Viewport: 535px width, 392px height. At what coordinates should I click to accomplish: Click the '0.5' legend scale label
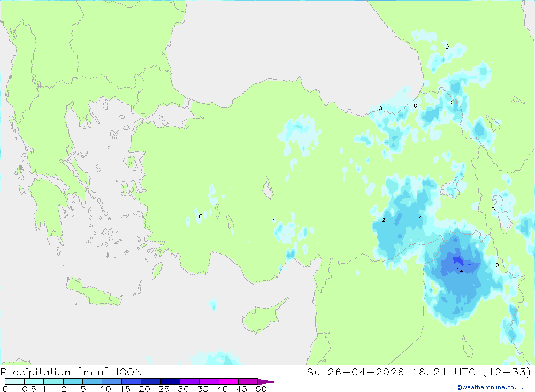(x=29, y=389)
